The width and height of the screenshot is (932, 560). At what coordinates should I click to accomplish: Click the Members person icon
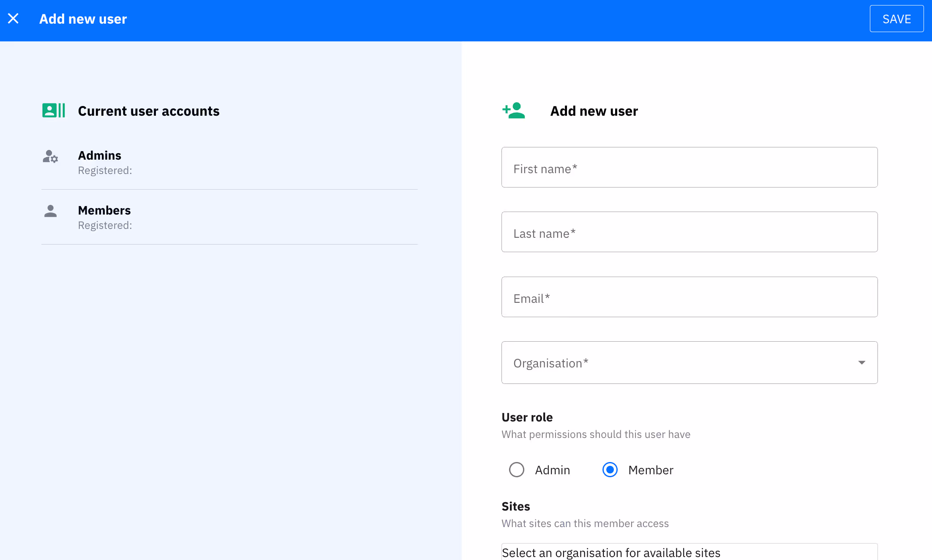click(x=50, y=211)
